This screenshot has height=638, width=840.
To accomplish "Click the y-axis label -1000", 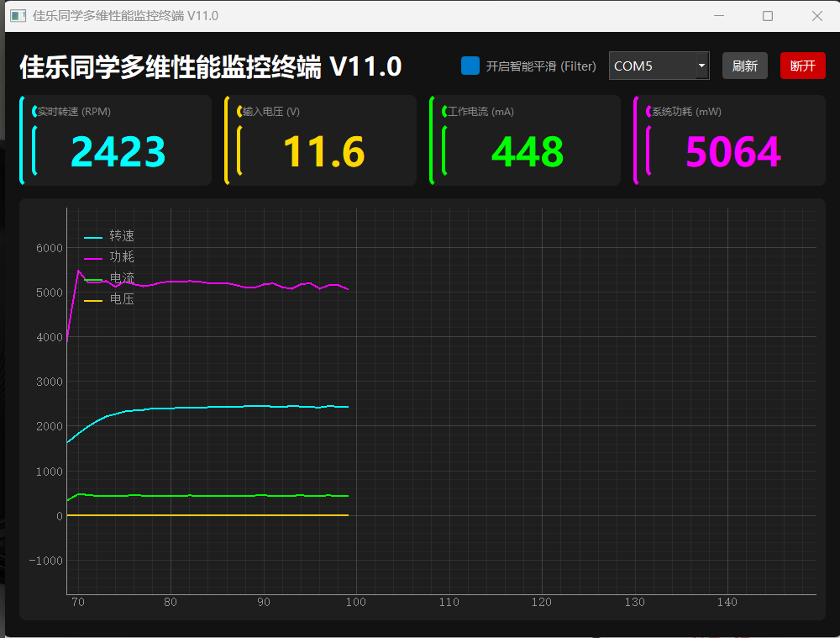I will tap(46, 561).
